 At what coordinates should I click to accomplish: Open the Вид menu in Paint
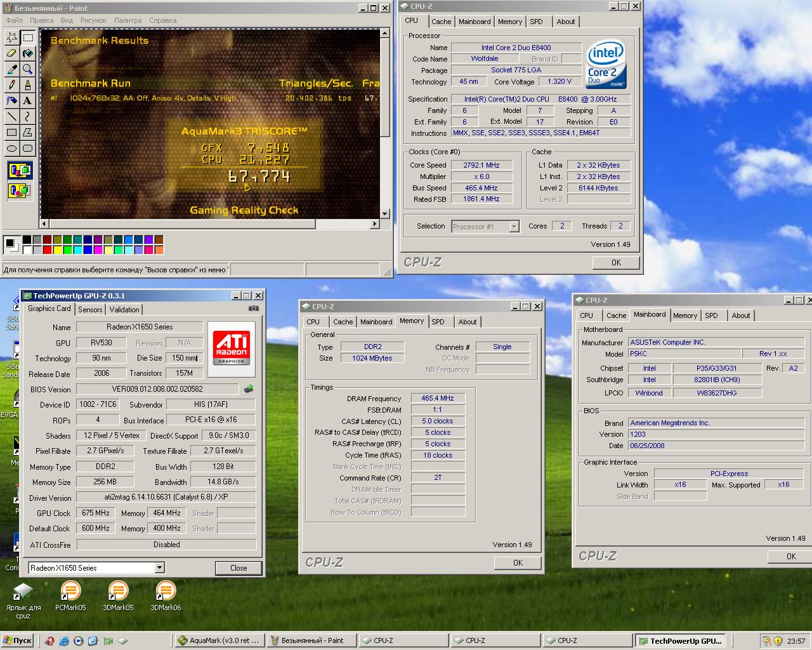coord(67,20)
